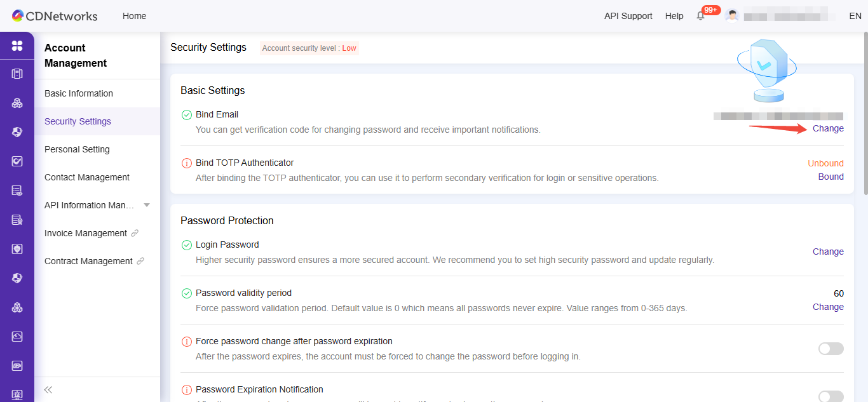The width and height of the screenshot is (868, 402).
Task: Click the checkmark box icon in purple sidebar
Action: pyautogui.click(x=17, y=161)
